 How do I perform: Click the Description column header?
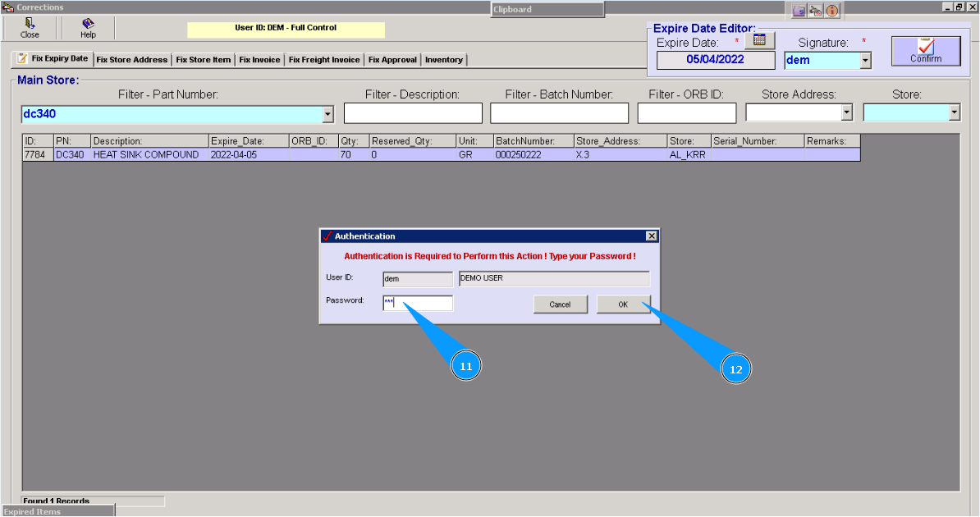click(150, 141)
